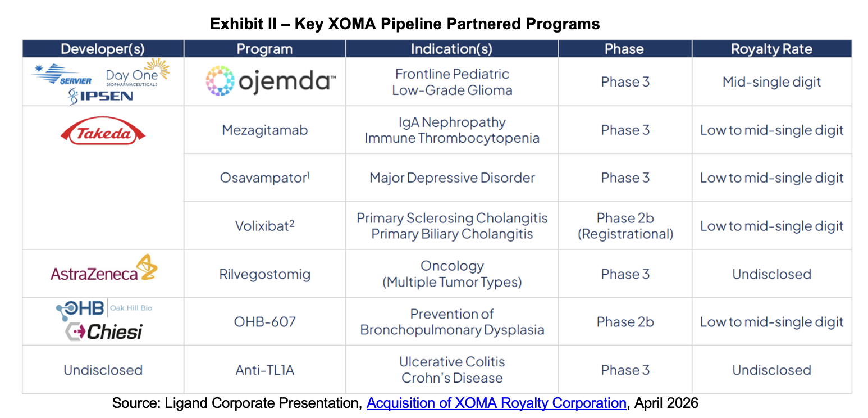The image size is (868, 418).
Task: Click the Royalty Rate column header
Action: tap(771, 49)
